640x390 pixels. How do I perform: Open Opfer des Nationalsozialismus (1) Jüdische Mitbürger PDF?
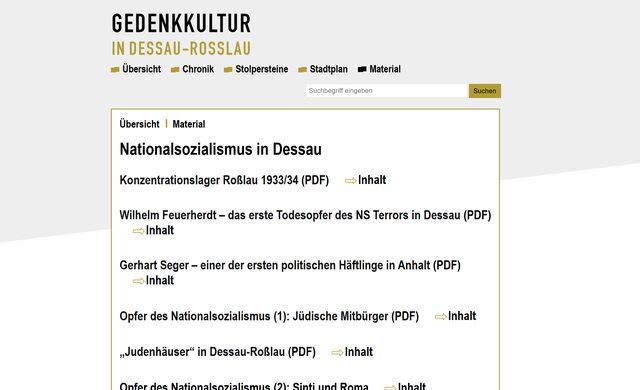pos(269,316)
